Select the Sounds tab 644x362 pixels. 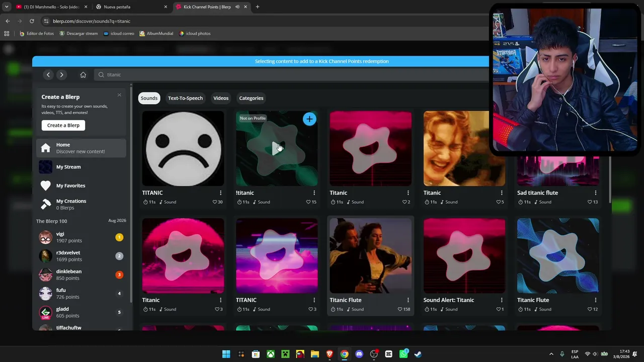(x=149, y=98)
